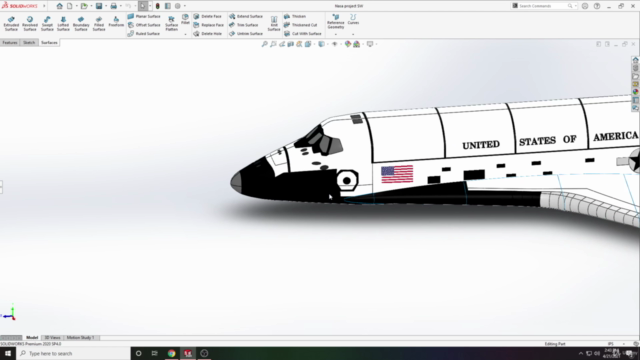Click the Untrim Surface command

pos(246,33)
